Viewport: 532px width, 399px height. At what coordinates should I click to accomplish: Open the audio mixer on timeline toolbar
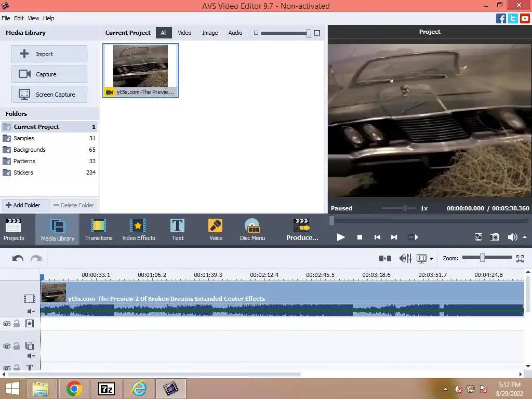click(x=405, y=259)
